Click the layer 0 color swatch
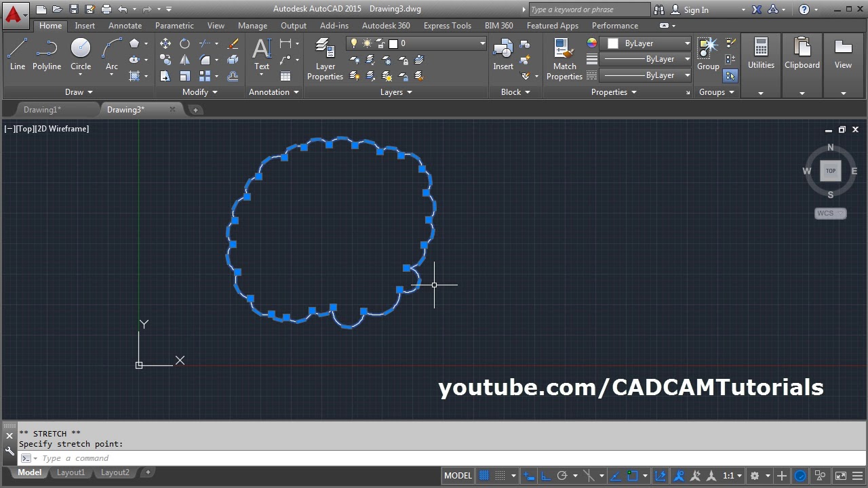This screenshot has height=488, width=868. (393, 43)
